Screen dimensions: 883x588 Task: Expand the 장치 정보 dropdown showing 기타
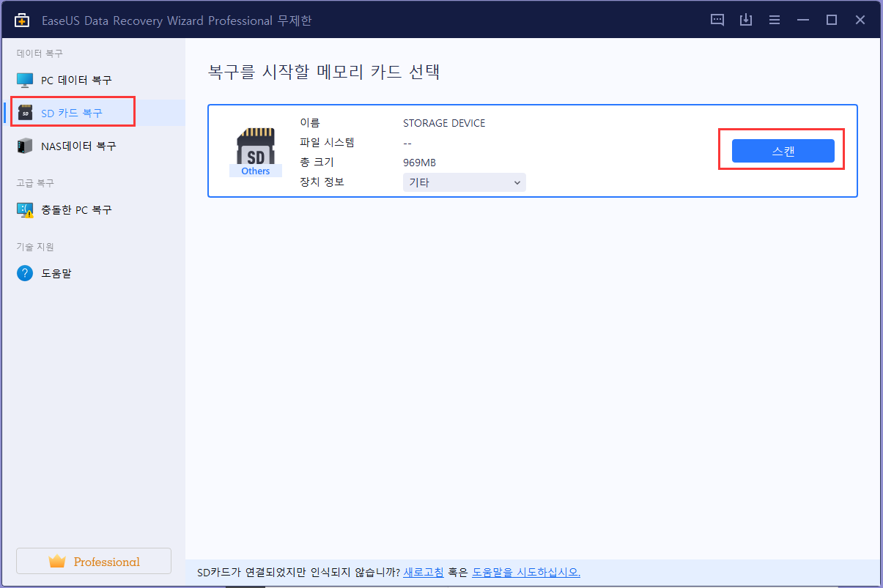[x=465, y=182]
